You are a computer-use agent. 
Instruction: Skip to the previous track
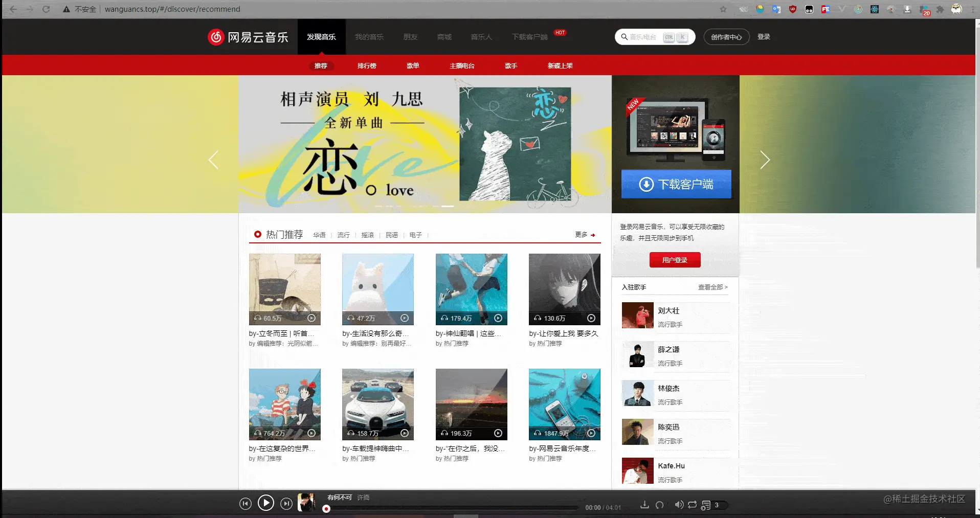[x=246, y=504]
